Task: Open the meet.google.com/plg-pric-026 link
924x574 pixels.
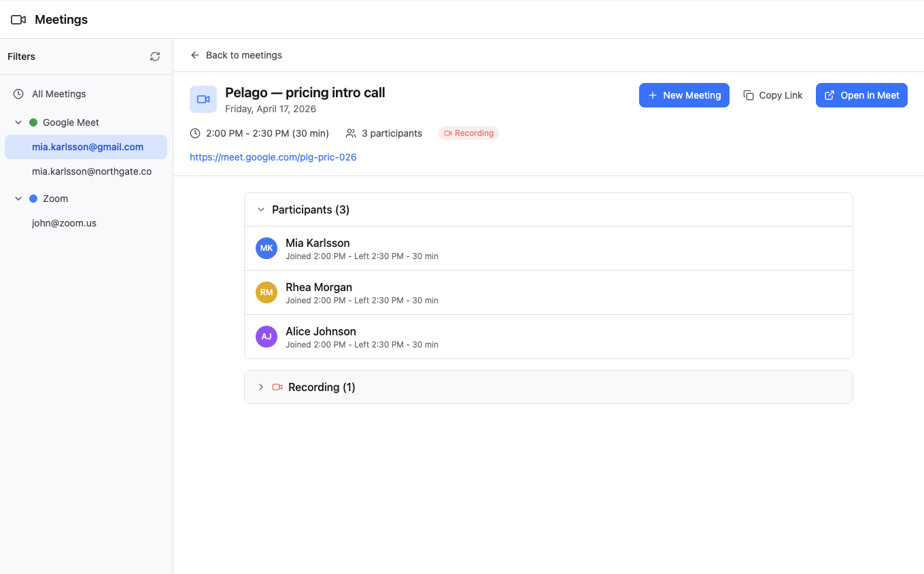Action: click(273, 157)
